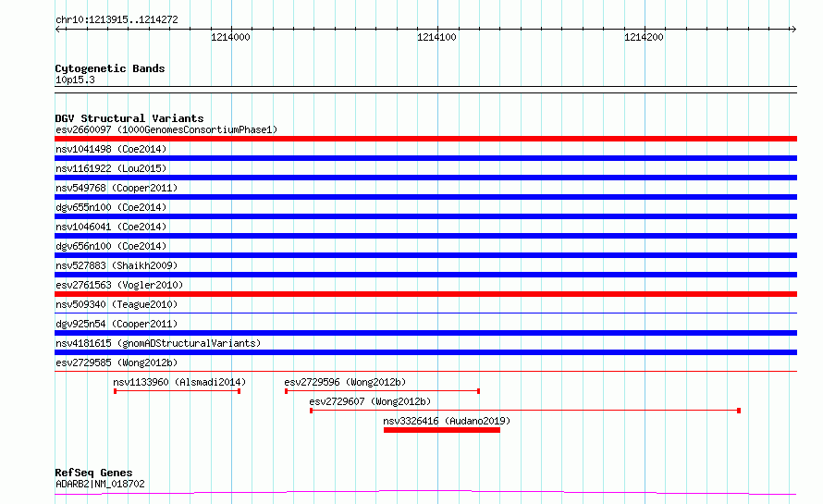This screenshot has height=504, width=823.
Task: Click the blue nsv4181615 gnomAD variant bar
Action: click(425, 352)
